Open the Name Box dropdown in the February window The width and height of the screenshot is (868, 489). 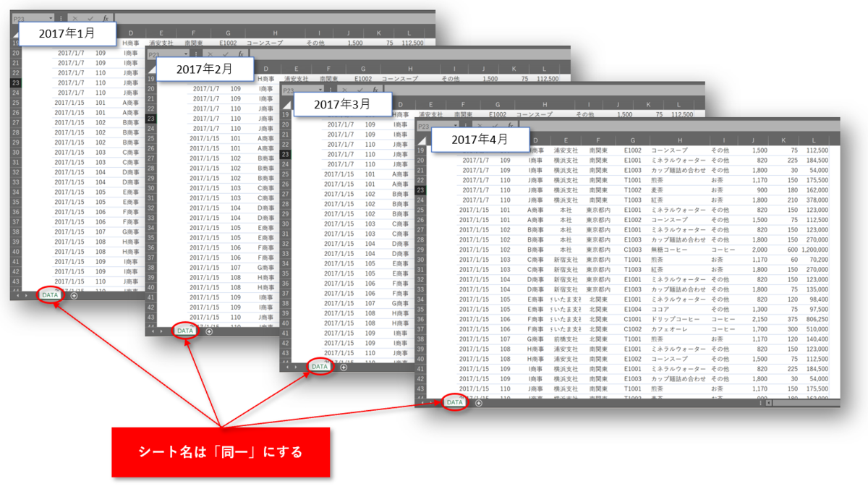[x=186, y=54]
